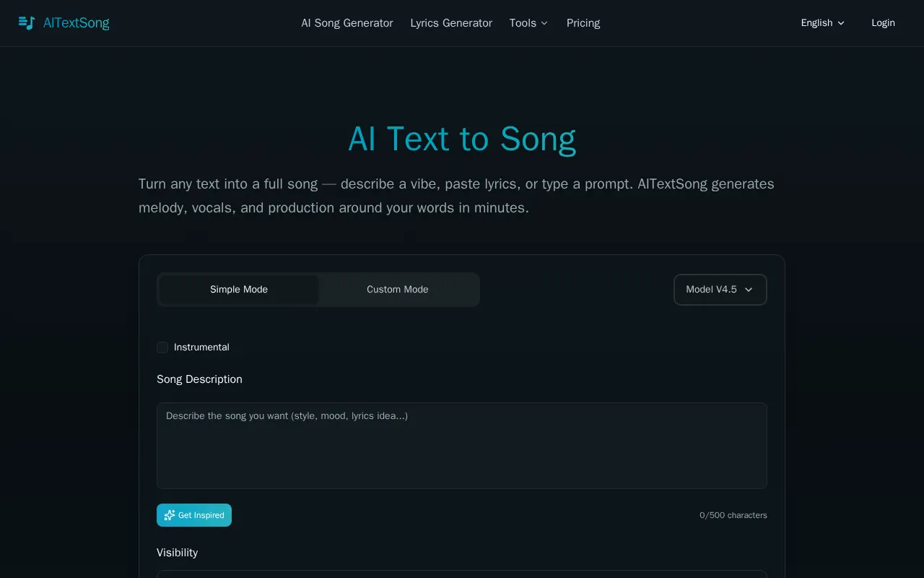The height and width of the screenshot is (578, 924).
Task: Open the Model V4.5 dropdown
Action: coord(720,290)
